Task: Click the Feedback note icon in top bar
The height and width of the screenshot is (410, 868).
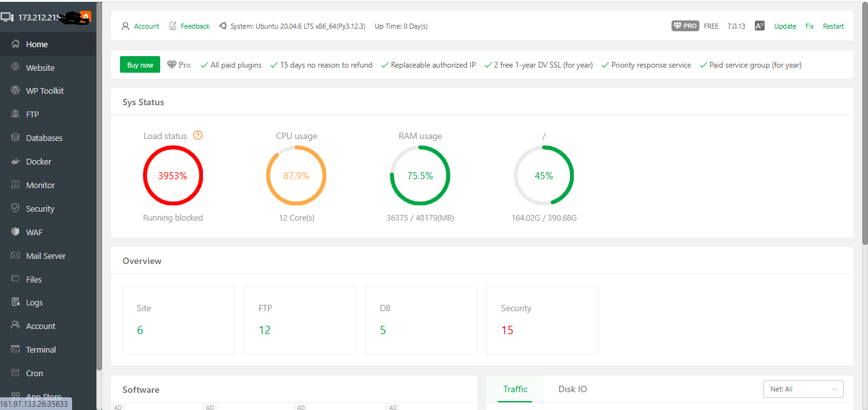Action: click(173, 26)
